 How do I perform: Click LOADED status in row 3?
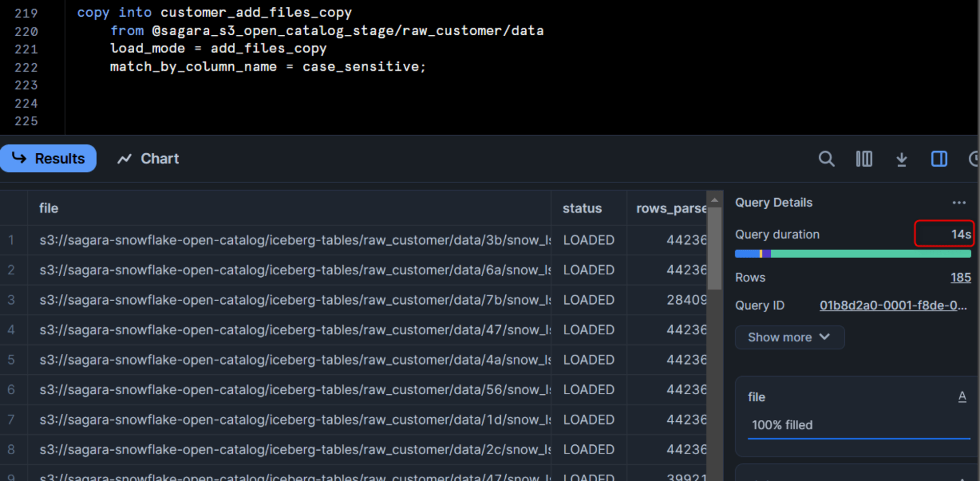pyautogui.click(x=588, y=300)
